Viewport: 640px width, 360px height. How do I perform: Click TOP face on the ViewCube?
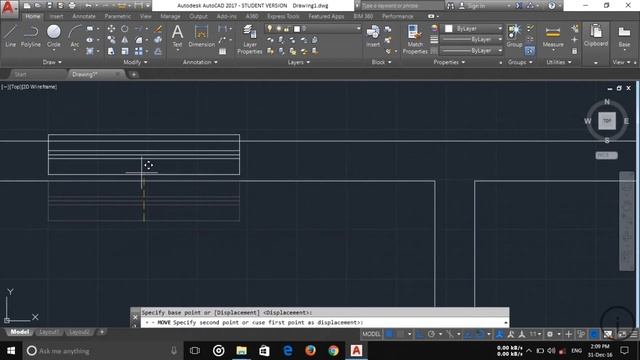coord(607,121)
